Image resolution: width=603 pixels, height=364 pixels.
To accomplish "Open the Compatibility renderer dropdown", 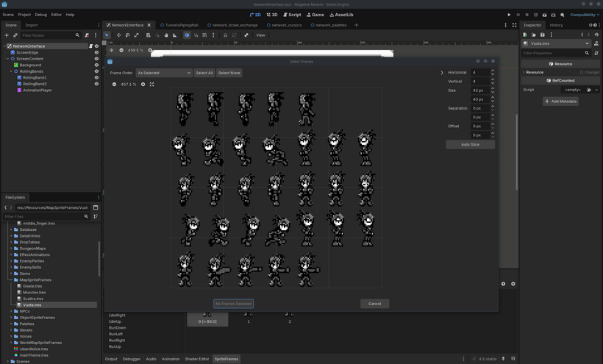I will point(585,15).
